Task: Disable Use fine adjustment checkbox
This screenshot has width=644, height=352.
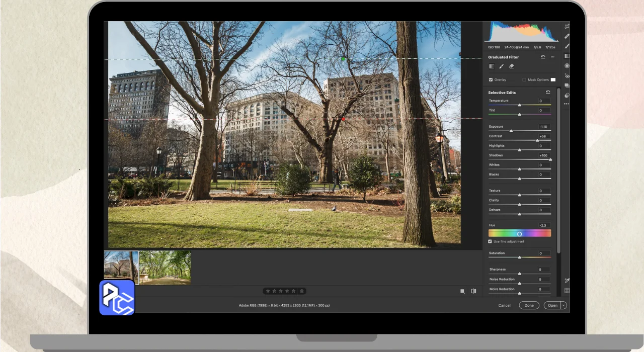Action: coord(491,242)
